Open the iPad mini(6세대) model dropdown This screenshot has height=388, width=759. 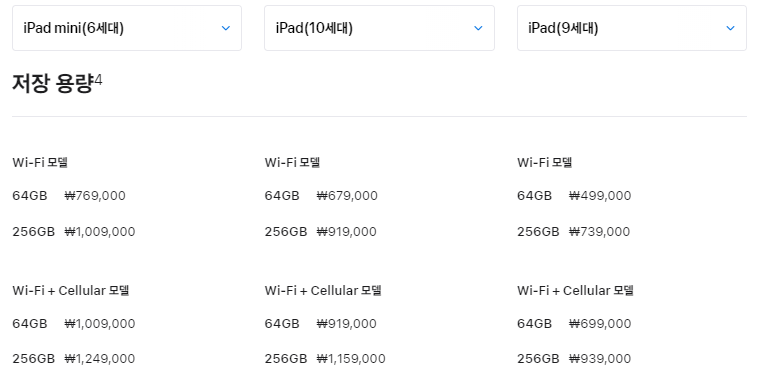coord(127,28)
